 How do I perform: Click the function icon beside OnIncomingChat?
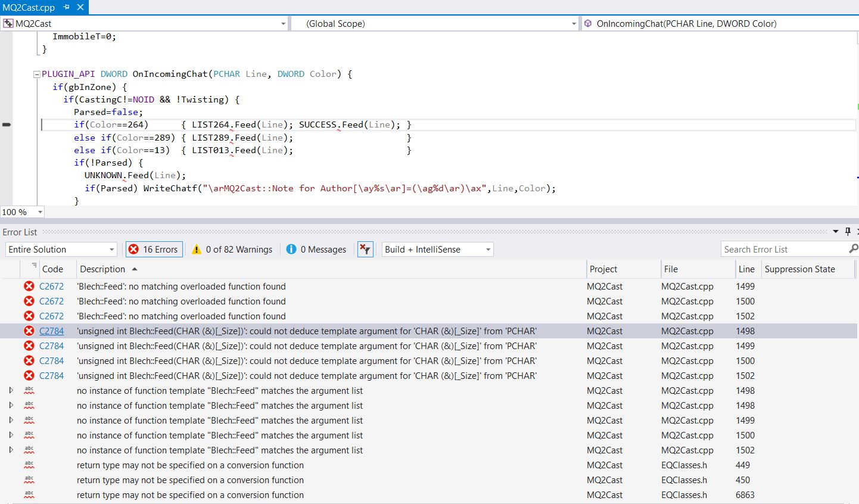click(588, 24)
